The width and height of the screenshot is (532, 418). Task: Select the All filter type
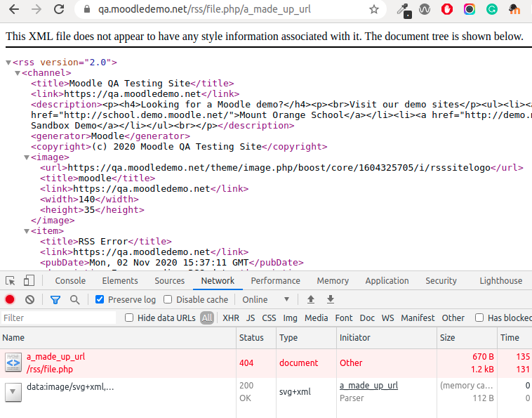coord(207,318)
